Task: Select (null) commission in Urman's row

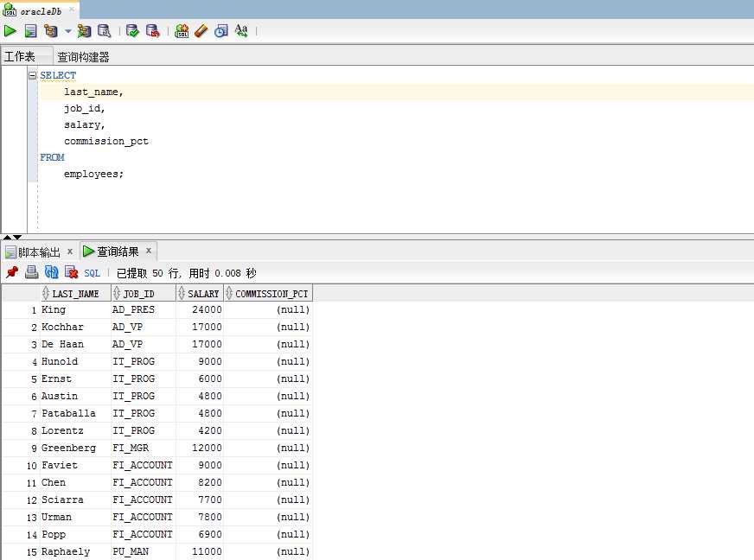Action: (x=268, y=517)
